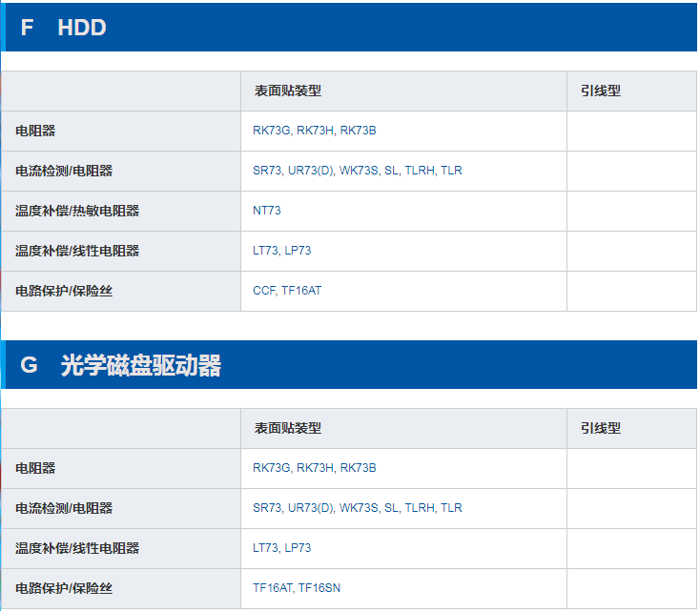
Task: Click 电流检测/电阻器 row label in the HDD table
Action: (x=64, y=171)
